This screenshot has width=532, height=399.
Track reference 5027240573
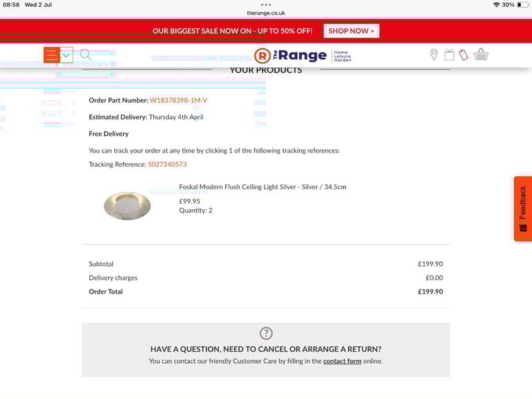coord(167,164)
